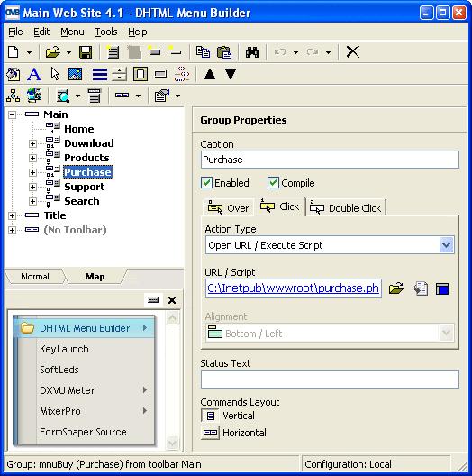
Task: Open the Action Type dropdown
Action: pyautogui.click(x=446, y=245)
